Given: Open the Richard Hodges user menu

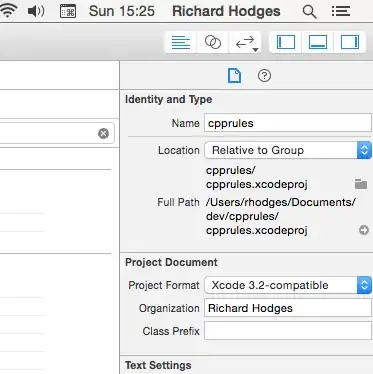Looking at the screenshot, I should (x=226, y=11).
